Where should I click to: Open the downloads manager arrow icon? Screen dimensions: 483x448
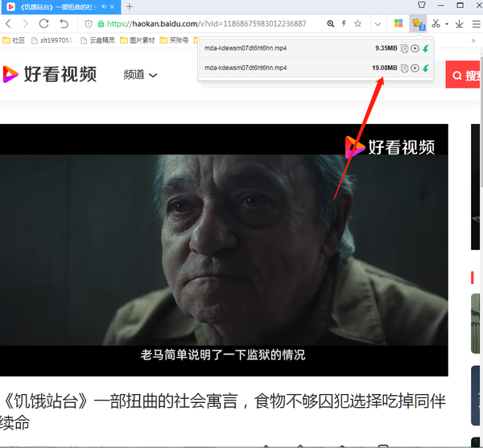(460, 23)
